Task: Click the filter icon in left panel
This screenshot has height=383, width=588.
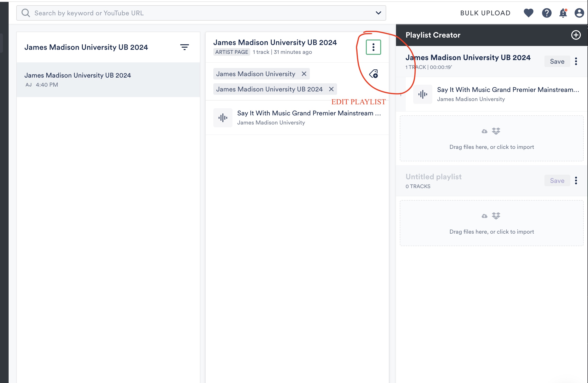Action: [184, 47]
